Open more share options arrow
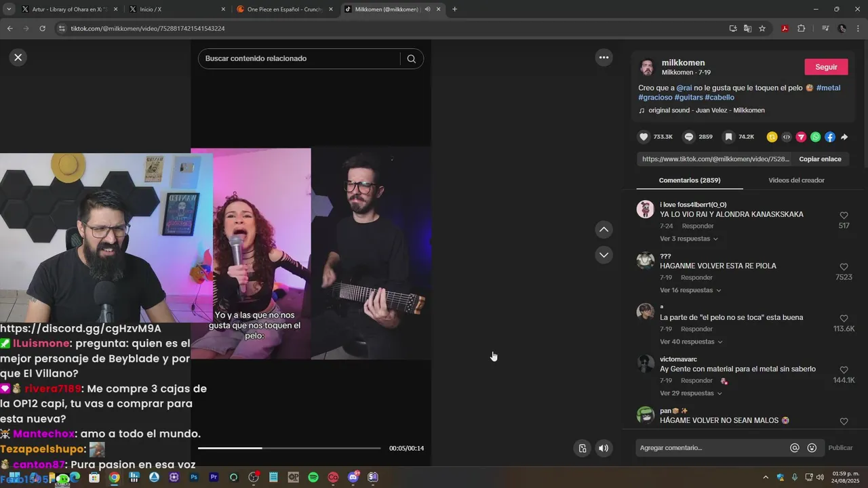 click(844, 137)
